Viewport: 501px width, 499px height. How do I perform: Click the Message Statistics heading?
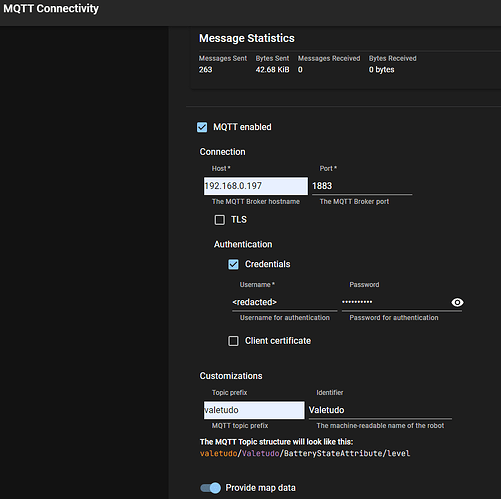pyautogui.click(x=247, y=38)
